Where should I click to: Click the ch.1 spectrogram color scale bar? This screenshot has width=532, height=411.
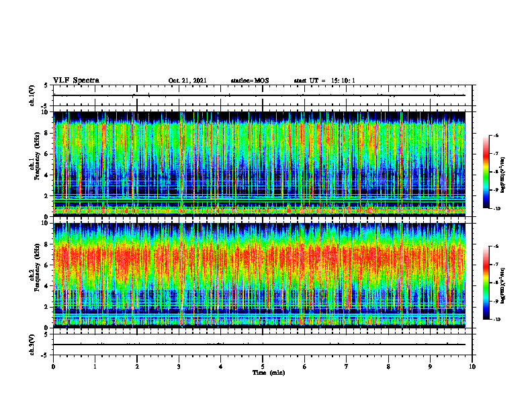[x=486, y=172]
